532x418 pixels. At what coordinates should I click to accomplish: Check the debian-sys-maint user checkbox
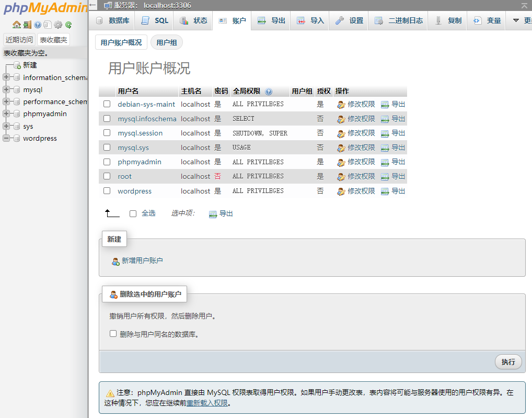pos(107,104)
